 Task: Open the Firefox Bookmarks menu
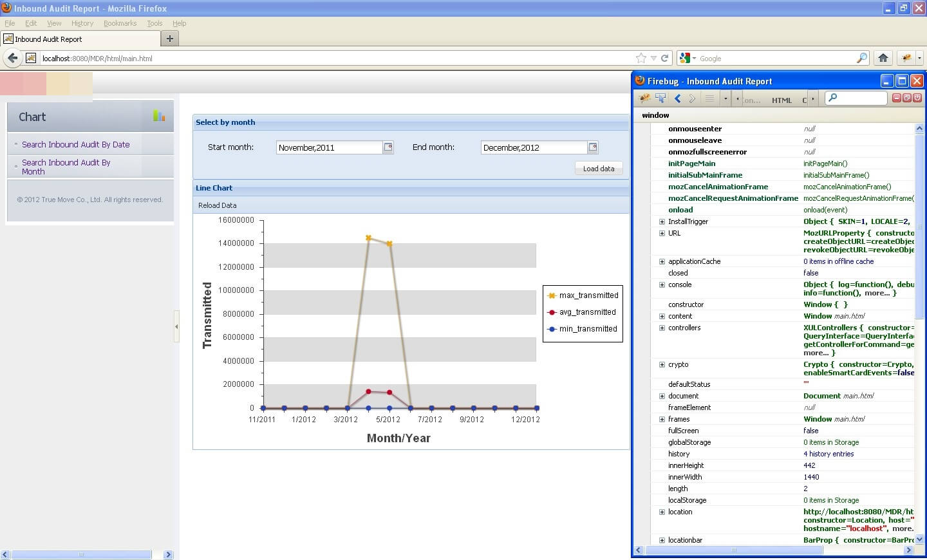(120, 23)
